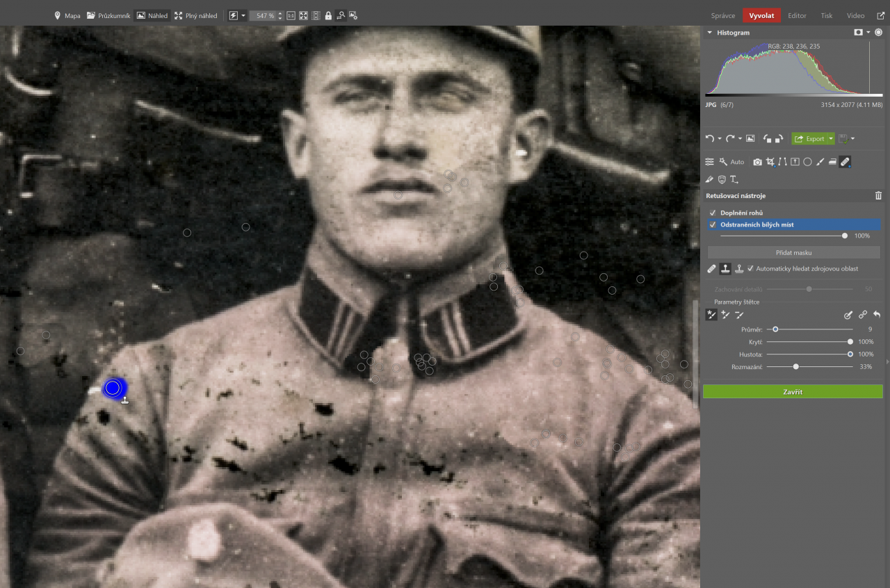Go to the Editor module tab
The height and width of the screenshot is (588, 890).
pos(797,15)
